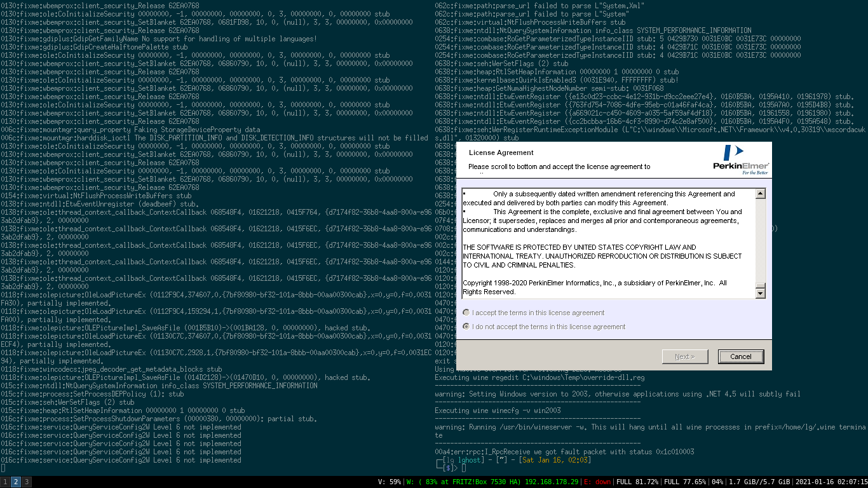Image resolution: width=868 pixels, height=488 pixels.
Task: Click the mountmgr harddisk_ioctl line in left terminal
Action: pos(215,138)
